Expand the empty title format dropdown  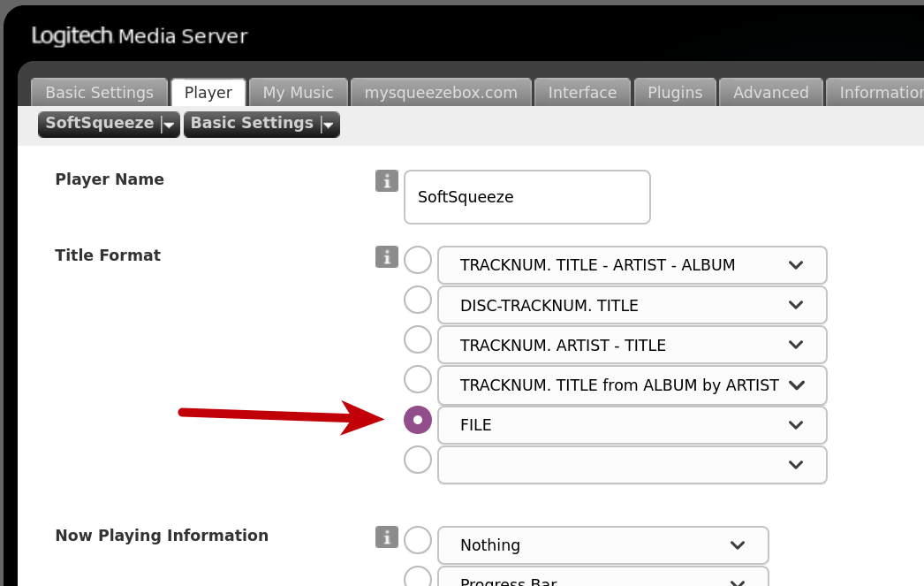coord(632,465)
